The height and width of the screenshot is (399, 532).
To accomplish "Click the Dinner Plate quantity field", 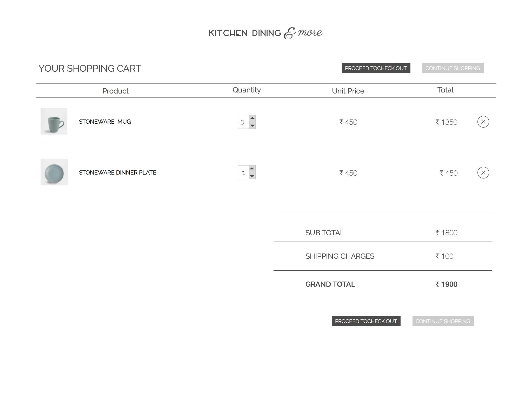I will coord(243,172).
